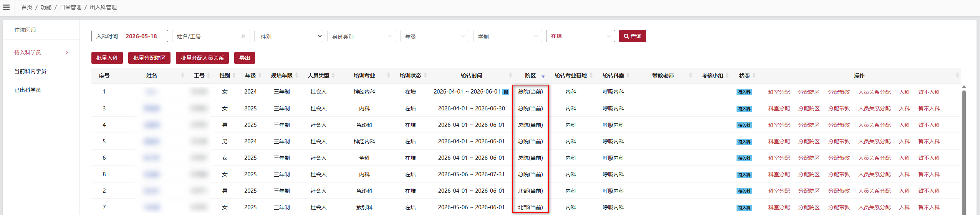Sort the 姓名 column
This screenshot has height=215, width=980.
[182, 75]
